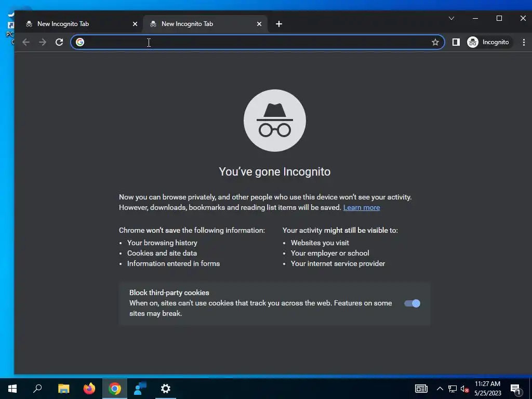This screenshot has width=532, height=399.
Task: Open the Incognito profile button
Action: coord(488,42)
